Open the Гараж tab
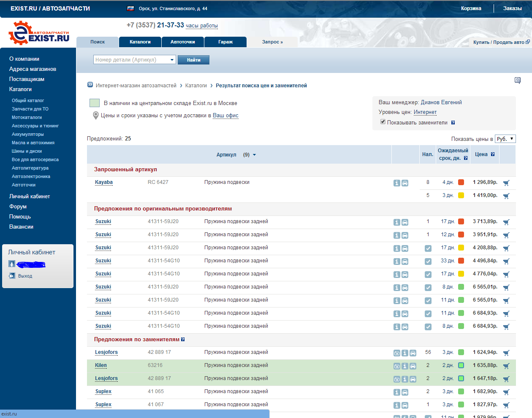Screen dimensions: 532x418 point(225,42)
